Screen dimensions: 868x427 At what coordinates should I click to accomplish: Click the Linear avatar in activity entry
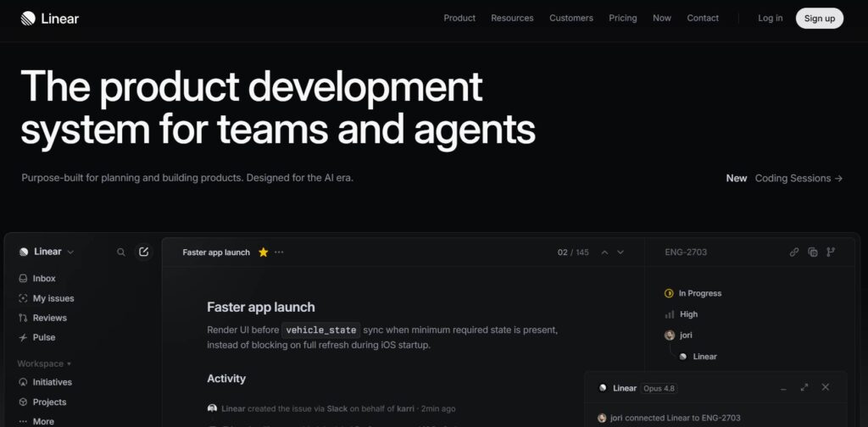click(x=212, y=408)
